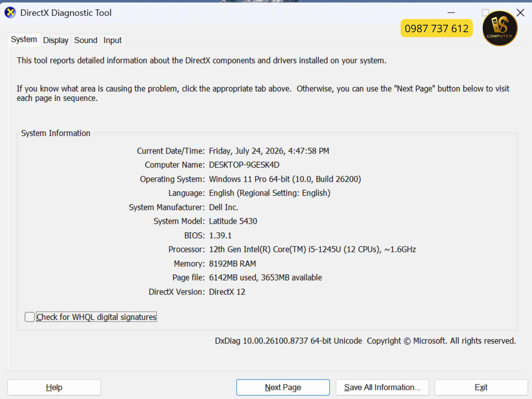
Task: Close the DirectX Diagnostic Tool window
Action: [520, 13]
